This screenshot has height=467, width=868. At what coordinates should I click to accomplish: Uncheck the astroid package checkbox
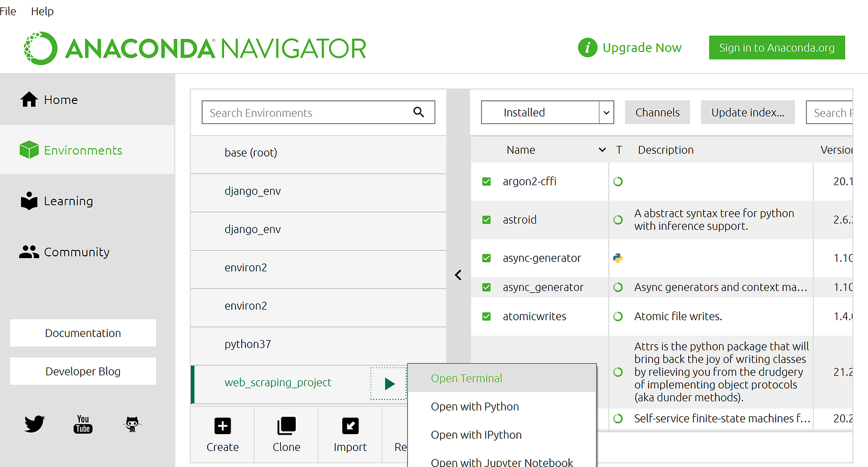click(x=487, y=219)
